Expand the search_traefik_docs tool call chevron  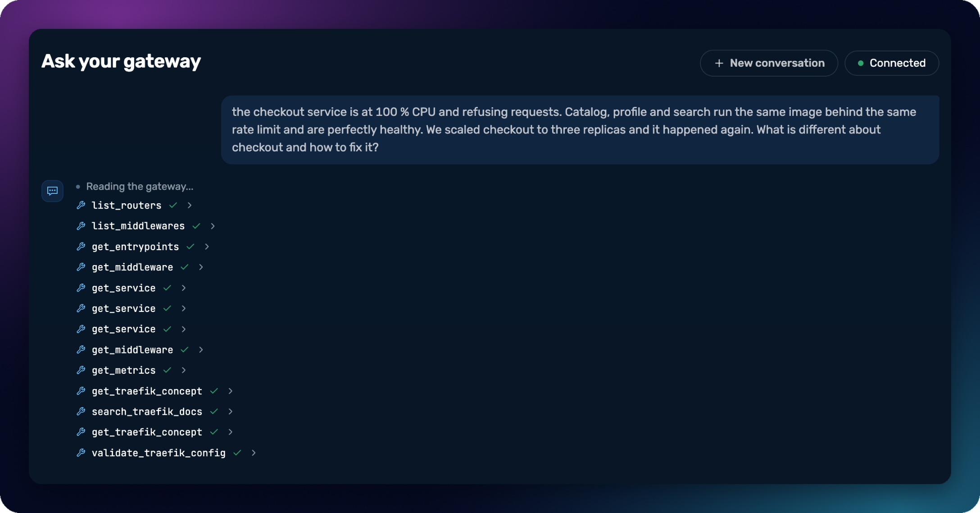click(x=230, y=412)
